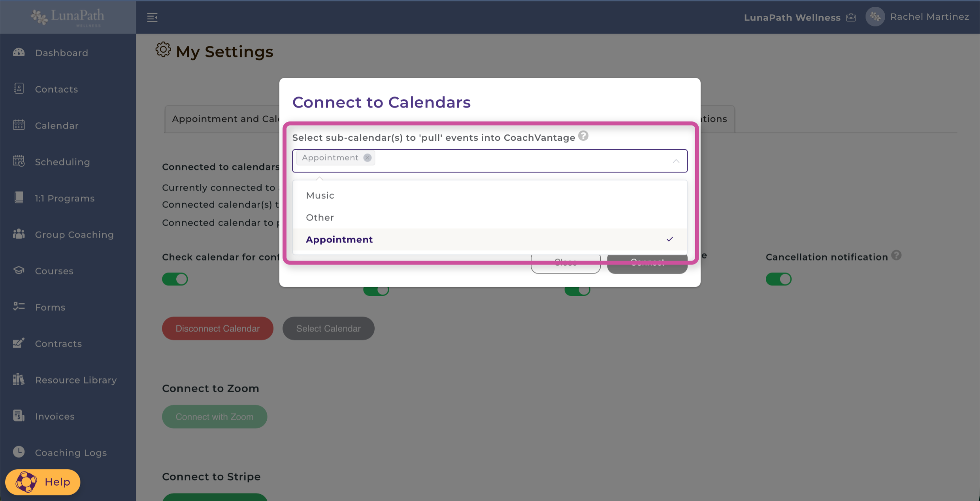Screen dimensions: 980x501
Task: Go to Coaching Logs menu item
Action: pos(71,453)
